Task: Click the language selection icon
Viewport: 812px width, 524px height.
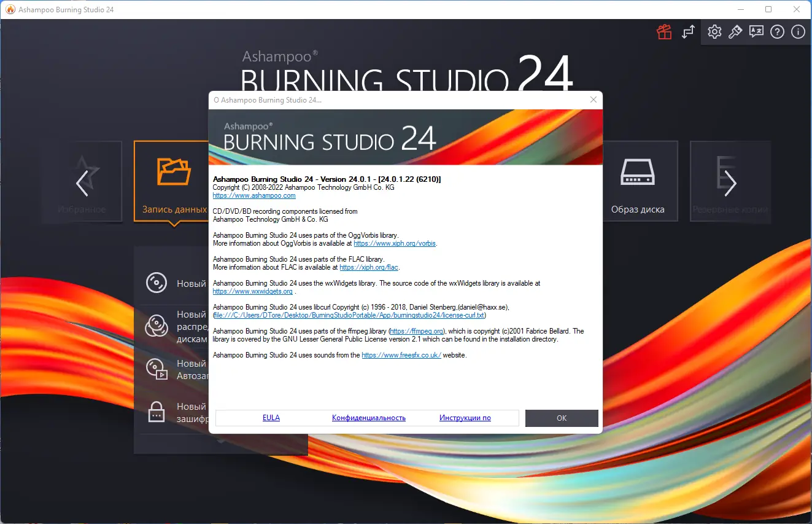Action: (756, 32)
